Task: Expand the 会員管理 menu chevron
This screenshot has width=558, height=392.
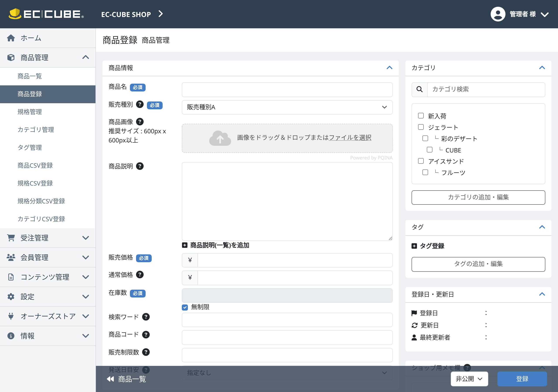Action: (85, 257)
